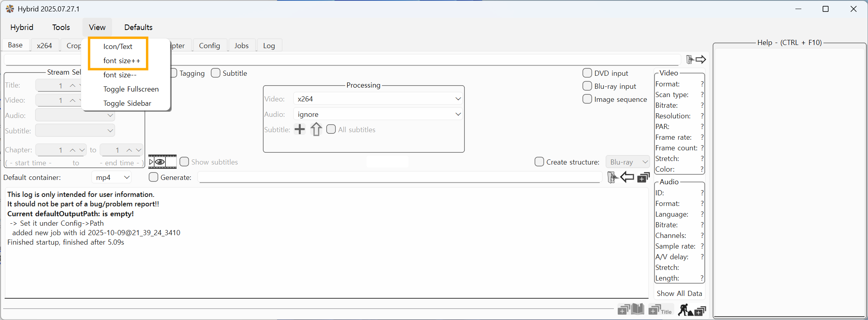Enable the Subtitle checkbox next to Tagging
This screenshot has height=320, width=868.
(x=216, y=73)
